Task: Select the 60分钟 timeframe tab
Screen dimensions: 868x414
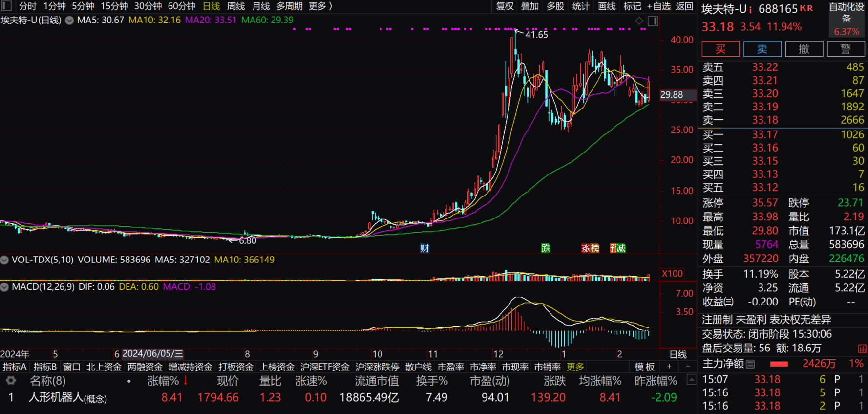Action: (181, 6)
